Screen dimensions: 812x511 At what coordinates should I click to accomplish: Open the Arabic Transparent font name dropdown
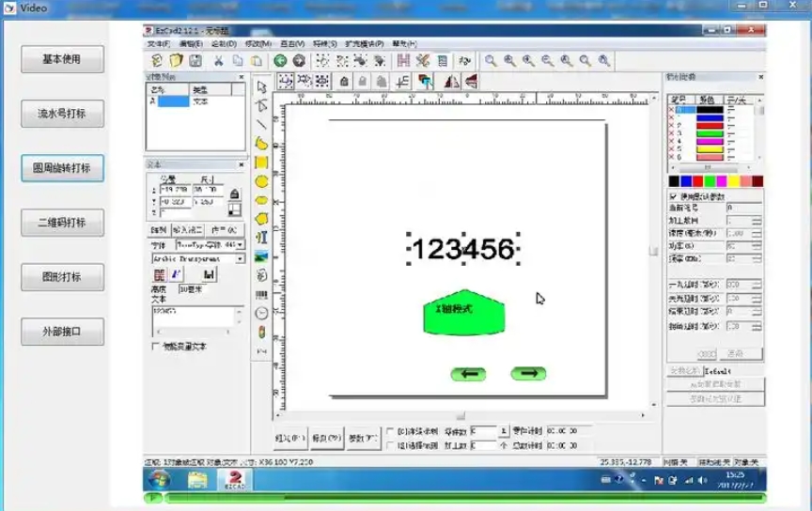coord(240,257)
